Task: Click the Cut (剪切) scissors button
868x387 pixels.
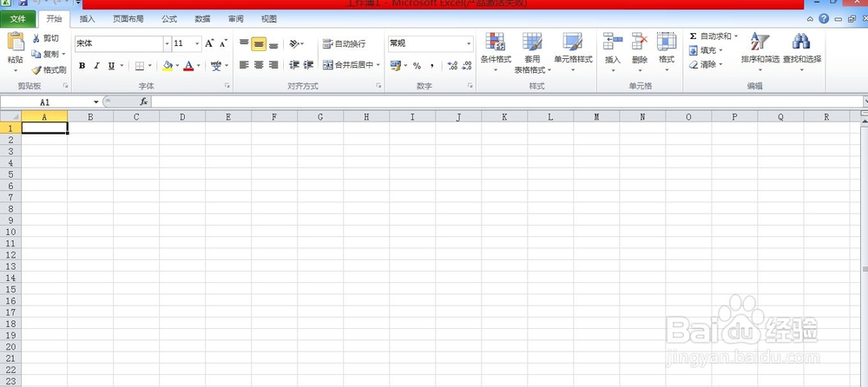Action: (45, 38)
